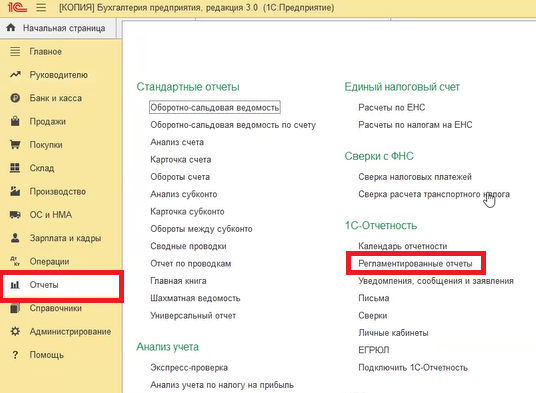Open the hamburger main menu icon

(41, 8)
